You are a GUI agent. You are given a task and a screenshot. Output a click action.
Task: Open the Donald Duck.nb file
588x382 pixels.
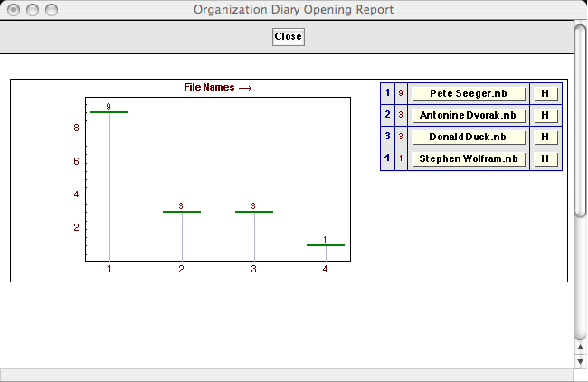coord(469,137)
